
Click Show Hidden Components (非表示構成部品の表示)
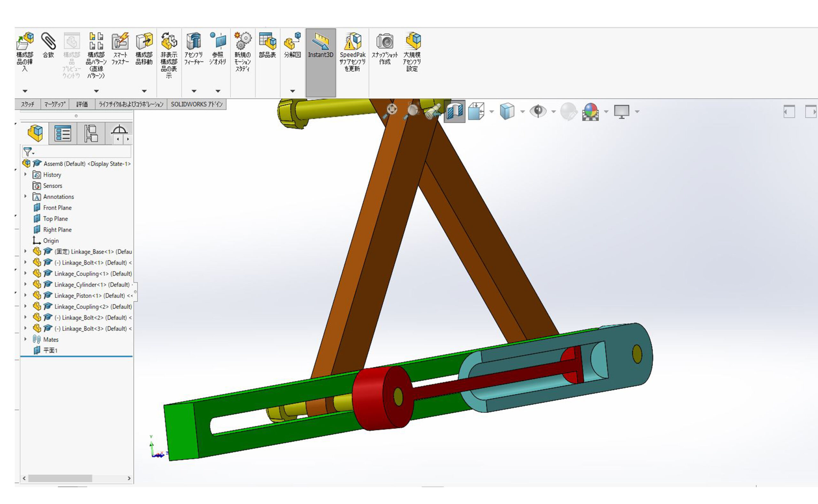(169, 41)
